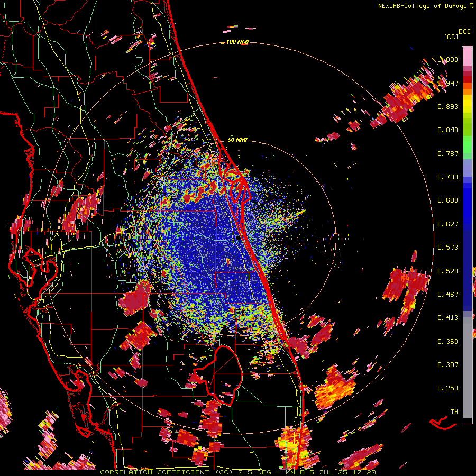Select the 0.360 scale value

(448, 342)
